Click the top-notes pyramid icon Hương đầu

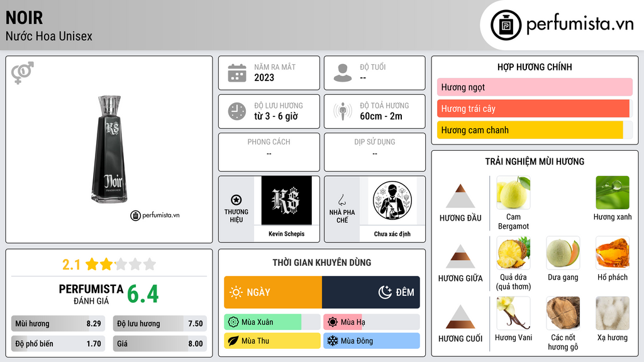(x=460, y=196)
